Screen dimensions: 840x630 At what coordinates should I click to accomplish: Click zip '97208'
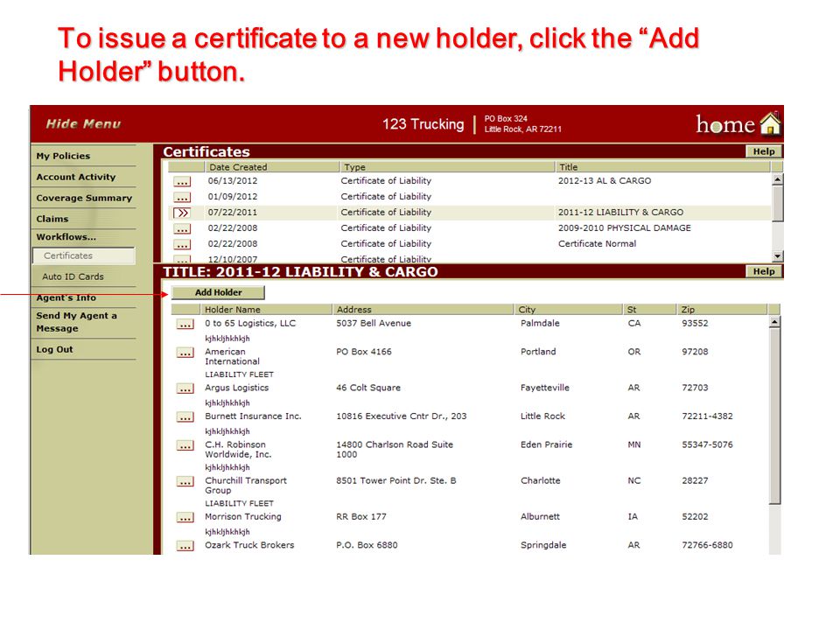tap(695, 352)
